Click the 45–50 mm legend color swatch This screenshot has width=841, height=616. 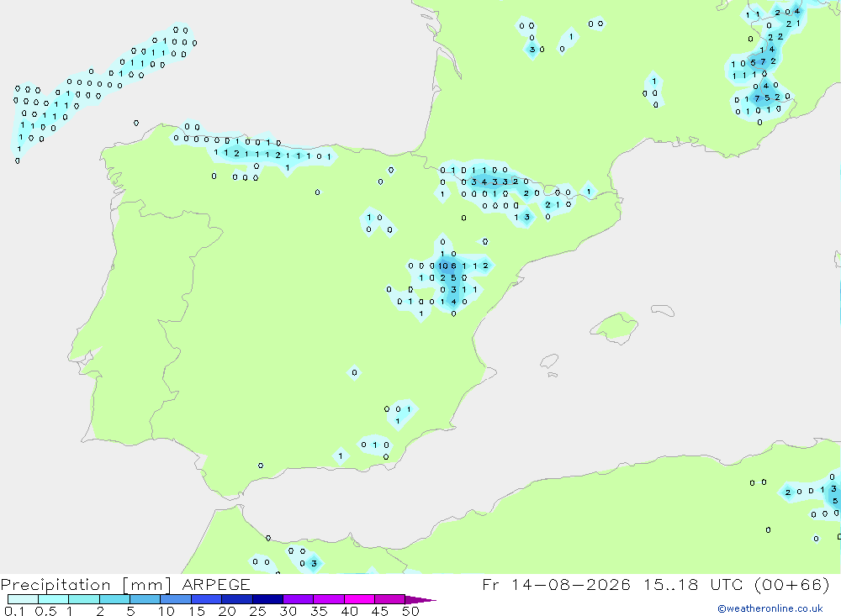coord(390,599)
